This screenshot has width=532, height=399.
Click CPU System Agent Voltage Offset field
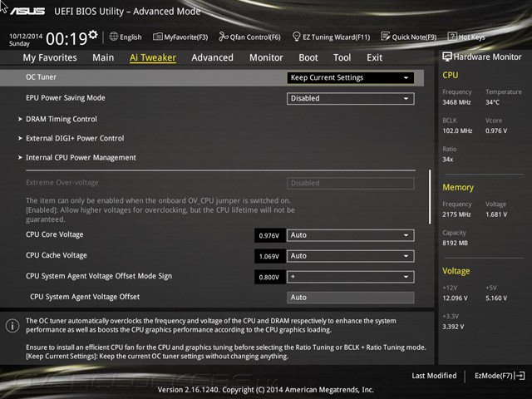tap(351, 298)
